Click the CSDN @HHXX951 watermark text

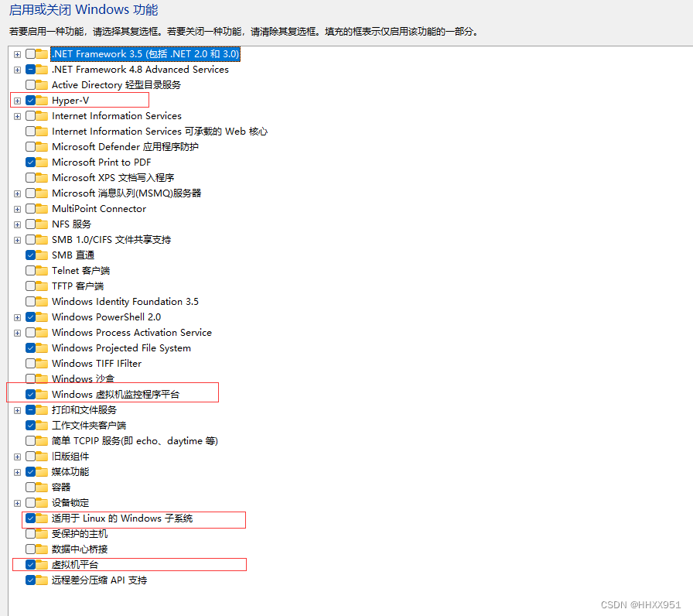coord(640,604)
